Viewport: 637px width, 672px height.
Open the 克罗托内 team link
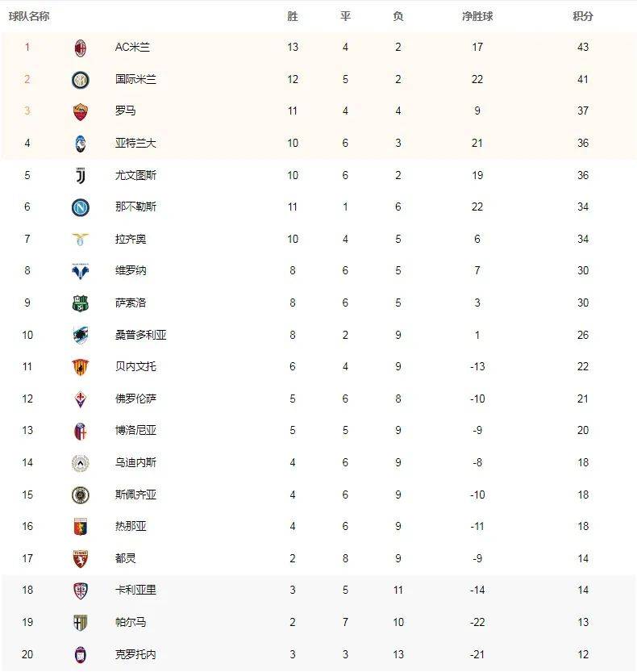135,654
